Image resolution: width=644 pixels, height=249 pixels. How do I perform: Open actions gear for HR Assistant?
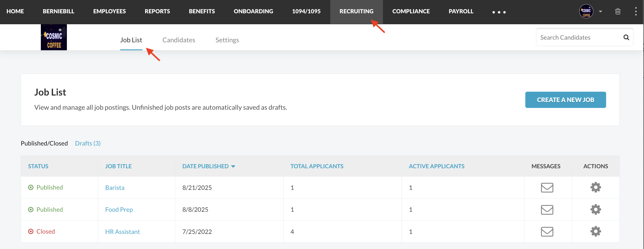point(595,231)
